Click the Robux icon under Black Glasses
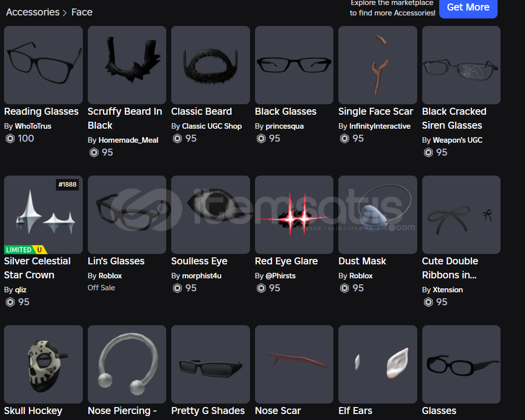The image size is (525, 420). click(x=261, y=139)
